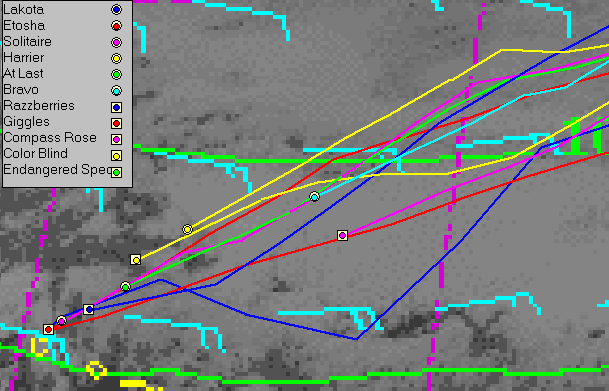The image size is (609, 391).
Task: Click the Compass Rose legend label
Action: tap(50, 138)
